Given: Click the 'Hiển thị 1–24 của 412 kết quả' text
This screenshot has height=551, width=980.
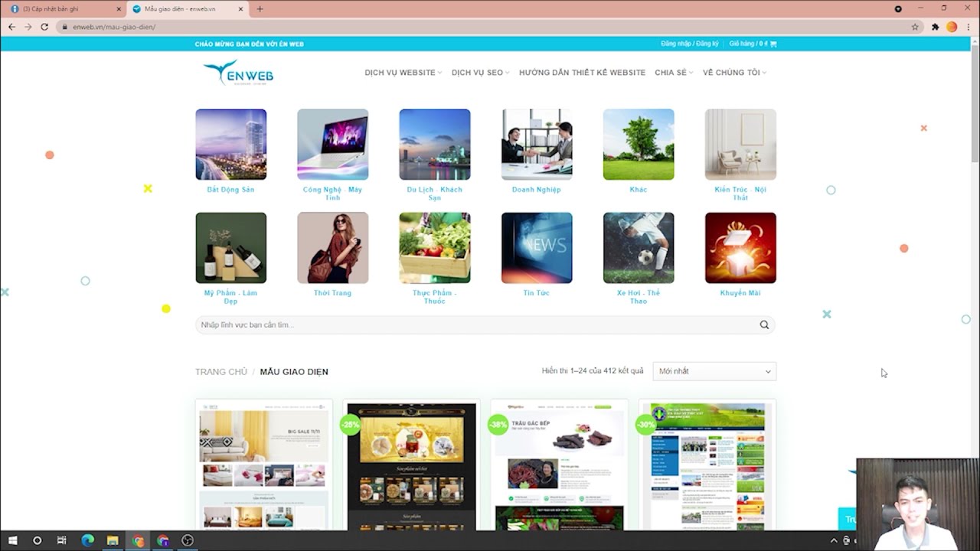Looking at the screenshot, I should pyautogui.click(x=593, y=371).
